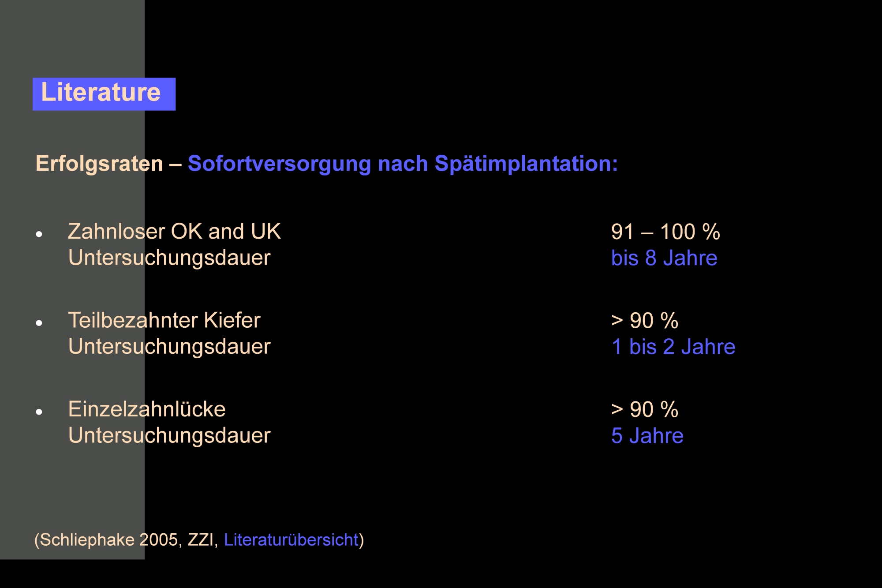Select the Teilbezahnter Kiefer line
882x588 pixels.
164,320
